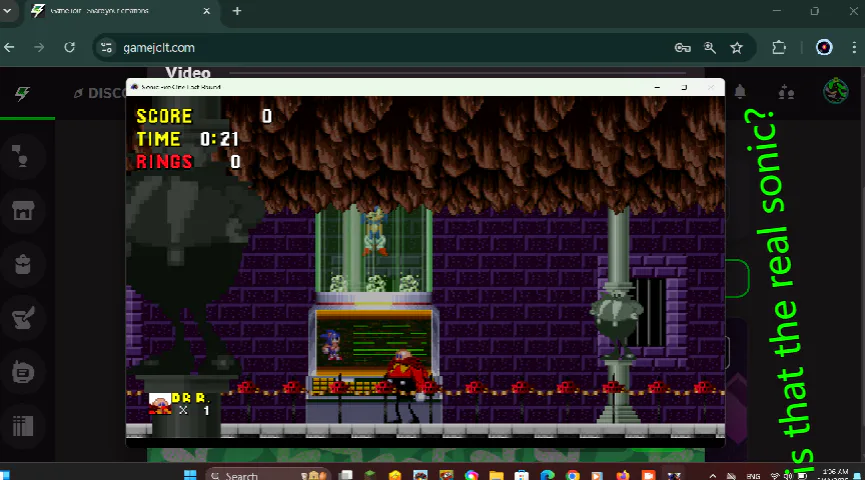Click the barred dungeon window
Viewport: 865px width, 480px height.
pos(650,312)
